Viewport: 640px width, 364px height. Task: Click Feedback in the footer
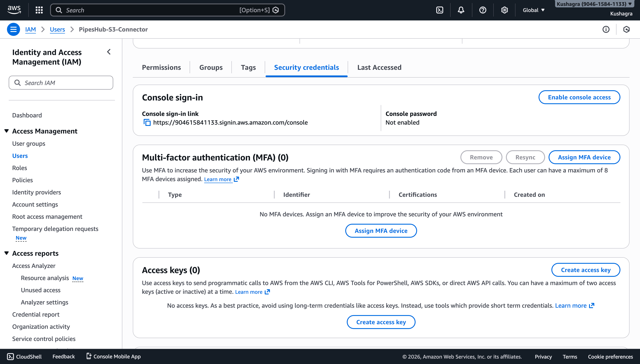(64, 357)
